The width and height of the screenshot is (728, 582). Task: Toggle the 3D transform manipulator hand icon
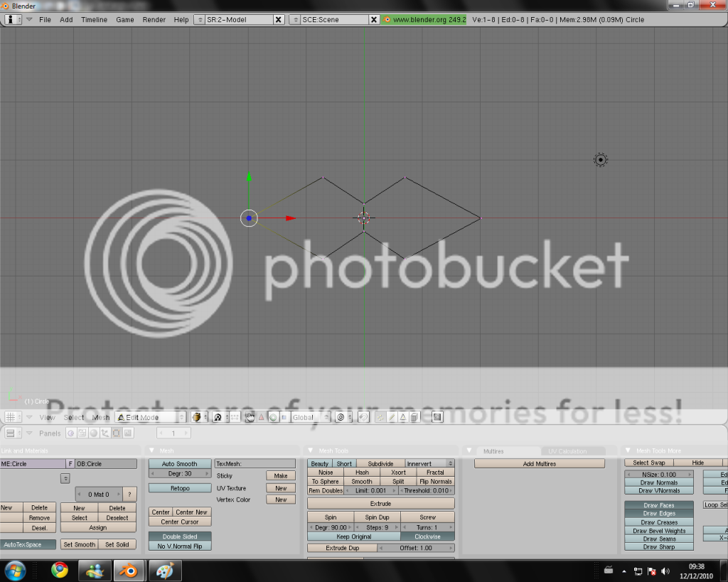[250, 417]
